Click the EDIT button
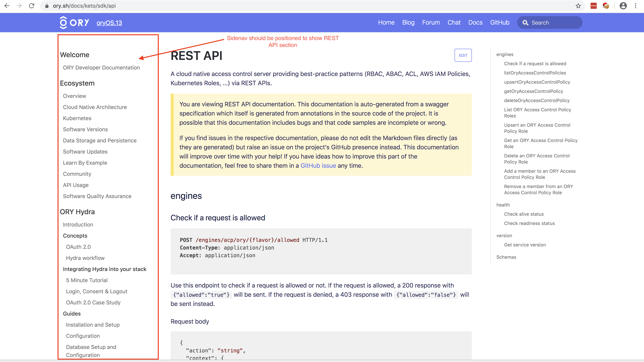This screenshot has width=644, height=362. [x=463, y=55]
